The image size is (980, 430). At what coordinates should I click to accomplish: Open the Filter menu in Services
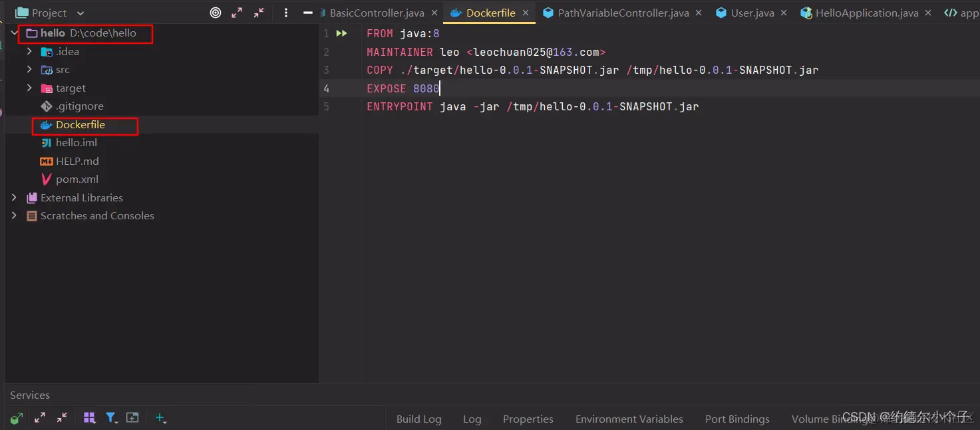(111, 417)
